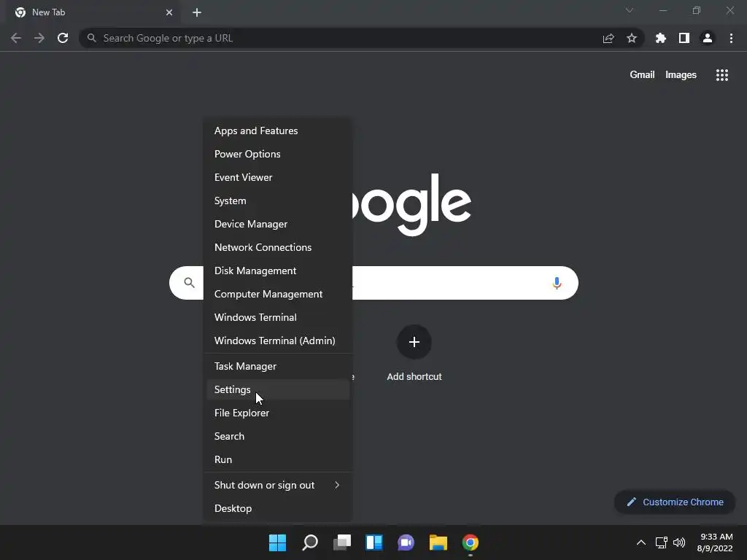Image resolution: width=747 pixels, height=560 pixels.
Task: Open the Chrome three-dot menu
Action: click(731, 38)
